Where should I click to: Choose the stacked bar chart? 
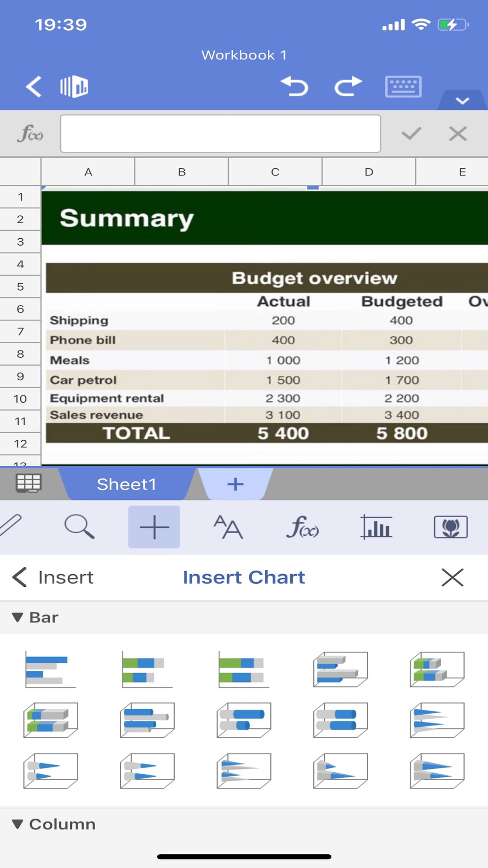pyautogui.click(x=147, y=670)
